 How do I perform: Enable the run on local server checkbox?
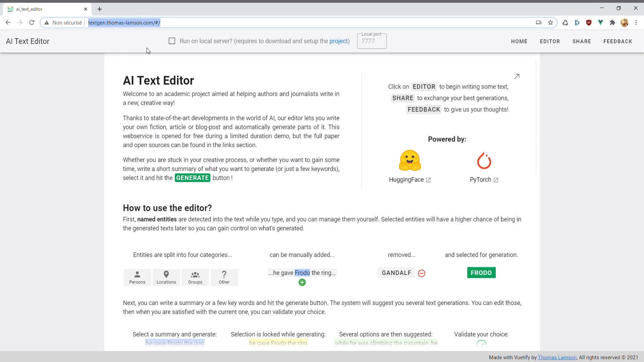172,41
